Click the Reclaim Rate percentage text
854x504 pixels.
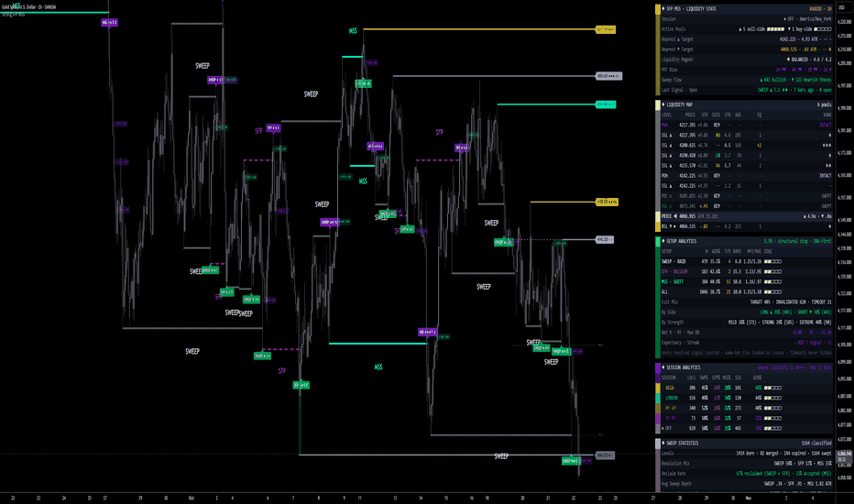tap(783, 474)
